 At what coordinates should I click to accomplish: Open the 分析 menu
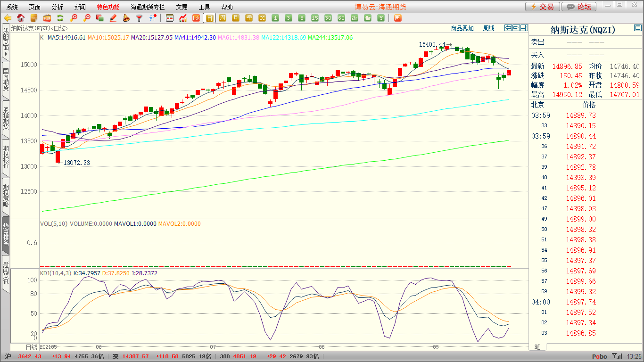(x=58, y=7)
